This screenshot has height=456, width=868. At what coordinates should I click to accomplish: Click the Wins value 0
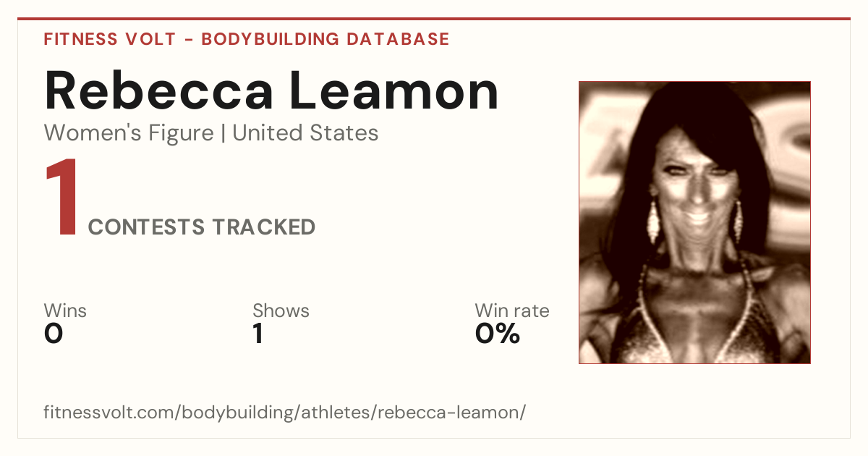[54, 334]
